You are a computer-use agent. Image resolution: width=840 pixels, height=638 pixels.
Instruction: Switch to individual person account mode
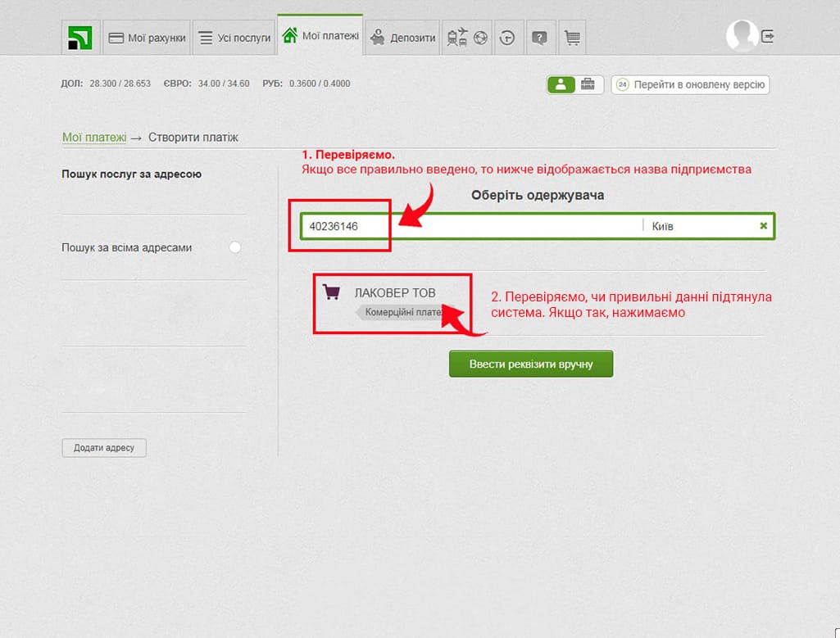click(x=561, y=84)
